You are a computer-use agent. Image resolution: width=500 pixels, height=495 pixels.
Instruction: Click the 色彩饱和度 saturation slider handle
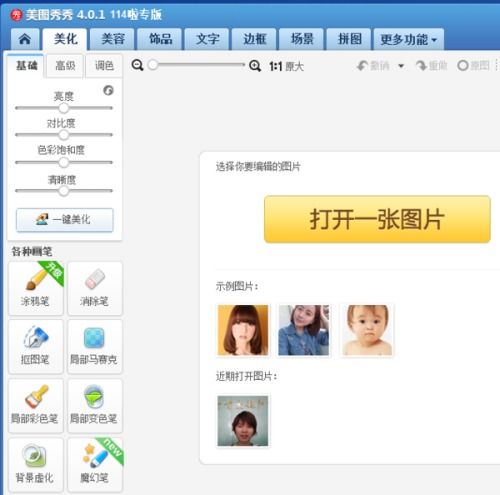[x=64, y=162]
